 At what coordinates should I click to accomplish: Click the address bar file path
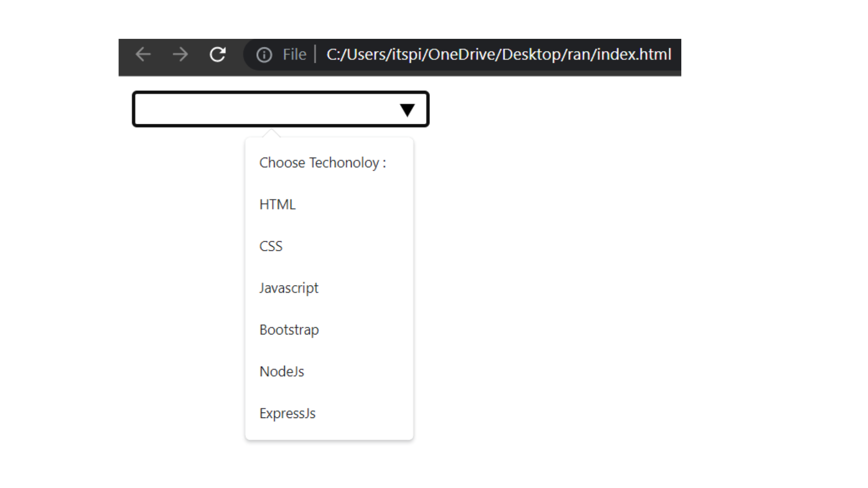click(x=499, y=54)
